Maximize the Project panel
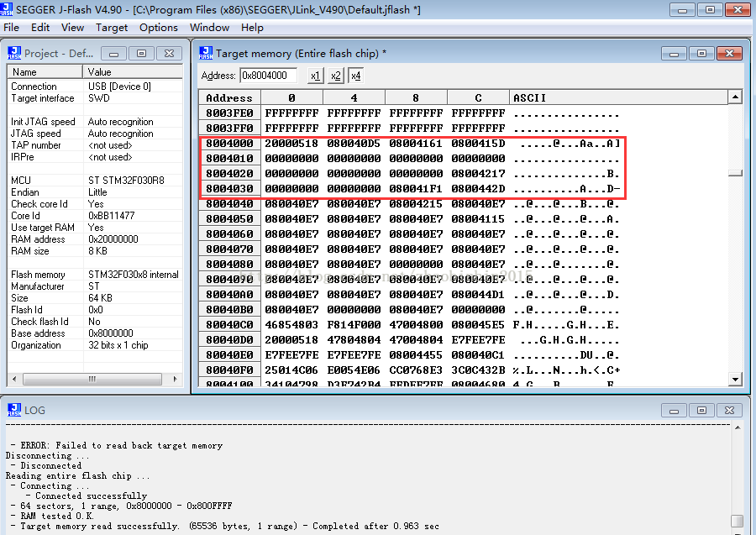 (141, 54)
